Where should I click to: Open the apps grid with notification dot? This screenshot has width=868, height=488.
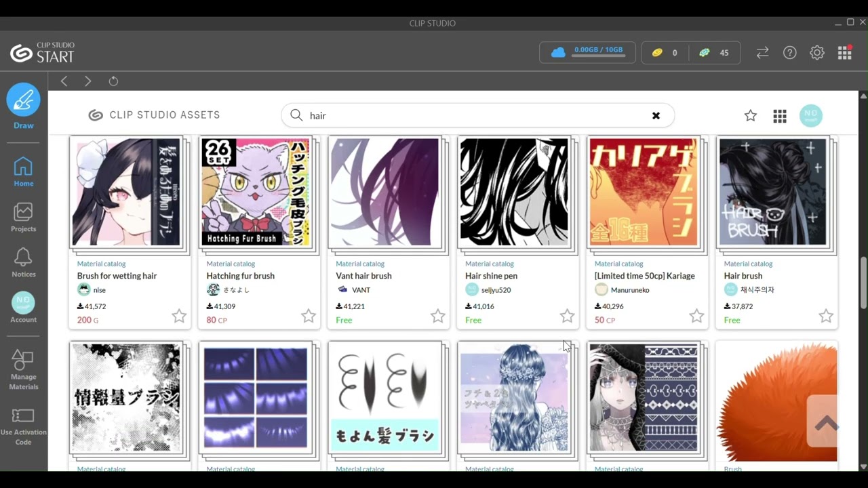coord(844,52)
